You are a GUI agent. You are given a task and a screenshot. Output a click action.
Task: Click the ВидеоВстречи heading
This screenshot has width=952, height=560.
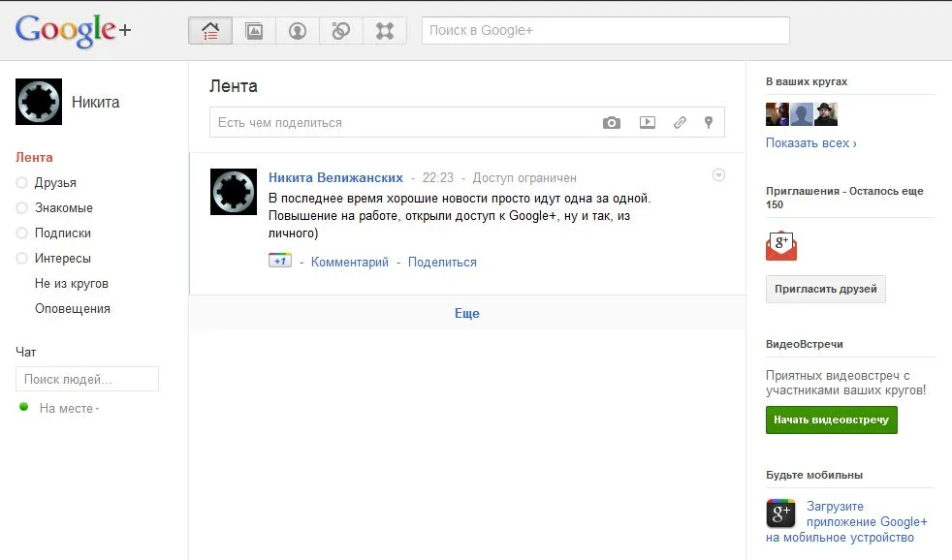(805, 344)
